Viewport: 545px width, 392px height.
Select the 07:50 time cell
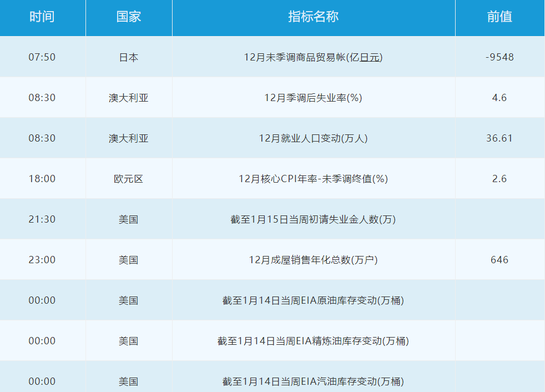(x=42, y=57)
